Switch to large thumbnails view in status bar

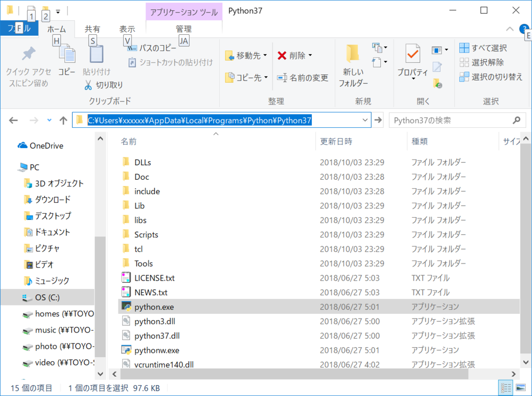coord(520,387)
